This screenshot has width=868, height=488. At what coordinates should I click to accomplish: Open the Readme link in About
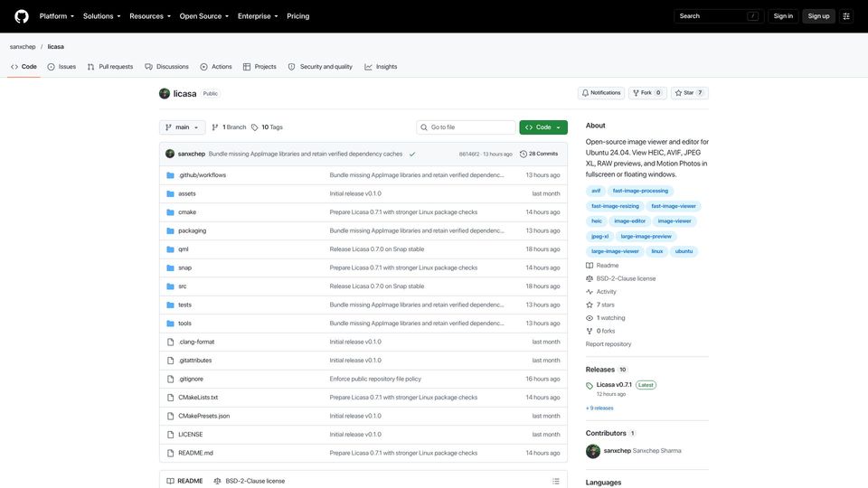[x=602, y=266]
